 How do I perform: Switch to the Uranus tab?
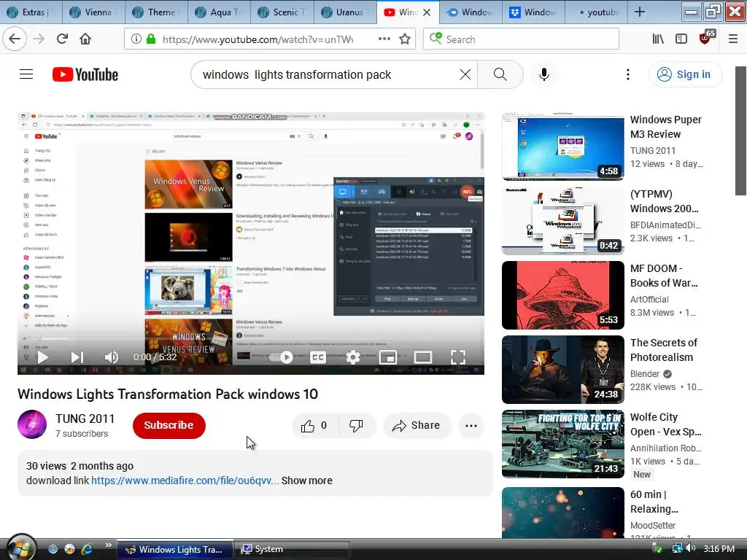345,12
